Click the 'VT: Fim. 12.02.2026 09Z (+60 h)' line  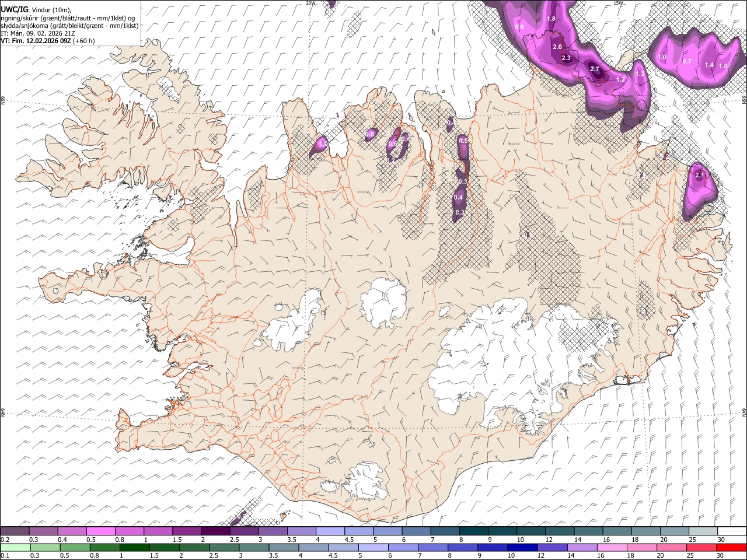tap(48, 41)
